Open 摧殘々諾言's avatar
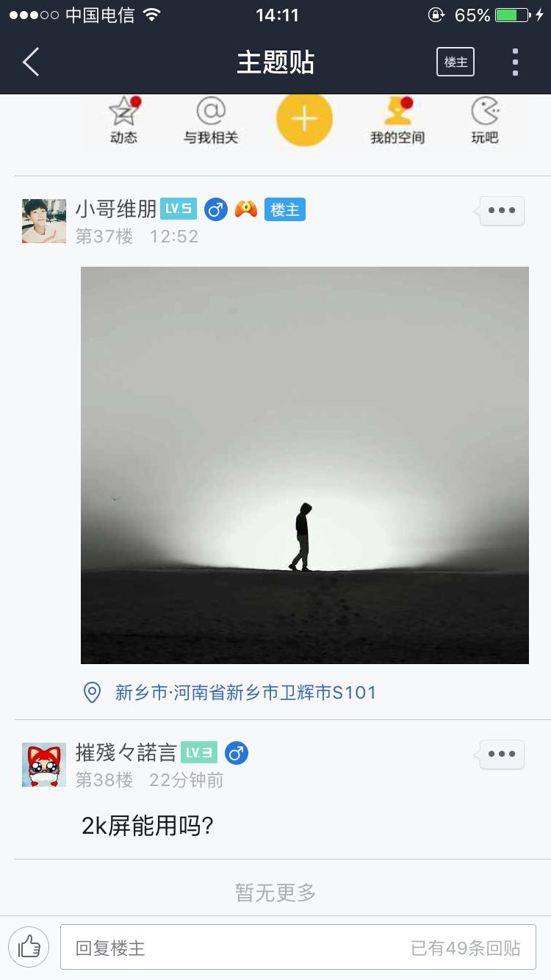The width and height of the screenshot is (551, 980). (x=44, y=765)
